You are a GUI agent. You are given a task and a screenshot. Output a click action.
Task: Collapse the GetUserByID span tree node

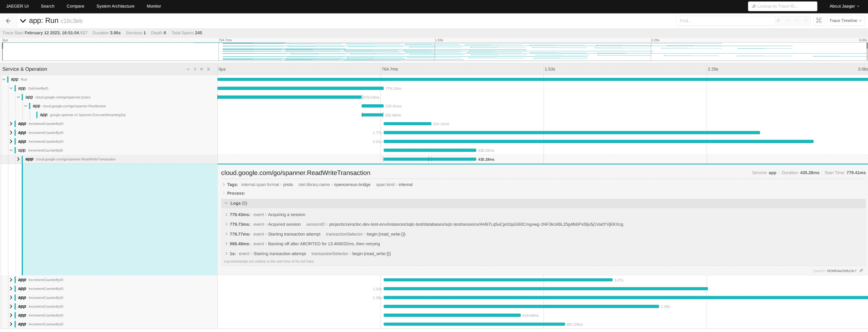tap(11, 88)
